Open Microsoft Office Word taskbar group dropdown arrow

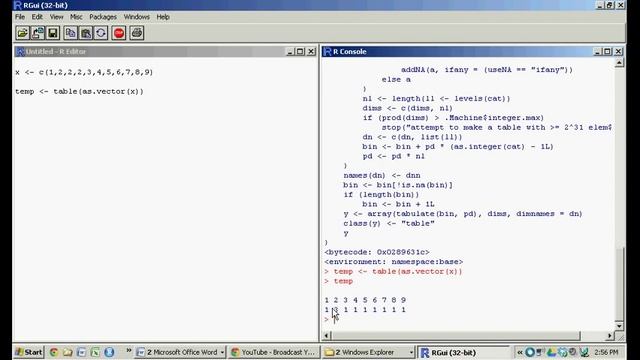[x=222, y=352]
